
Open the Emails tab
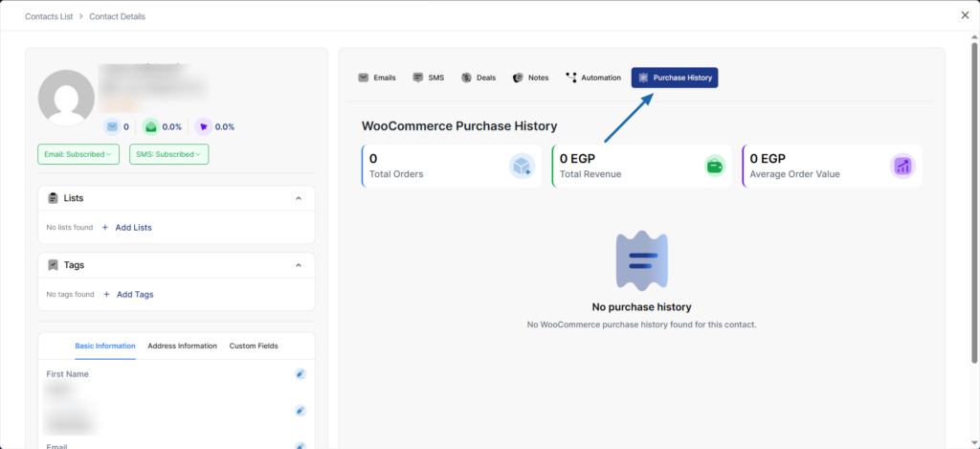(x=376, y=78)
